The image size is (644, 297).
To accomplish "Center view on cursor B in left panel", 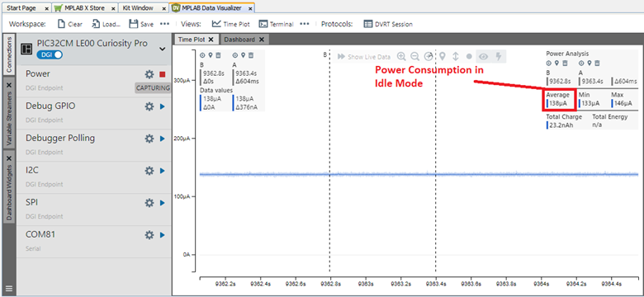I will point(202,55).
